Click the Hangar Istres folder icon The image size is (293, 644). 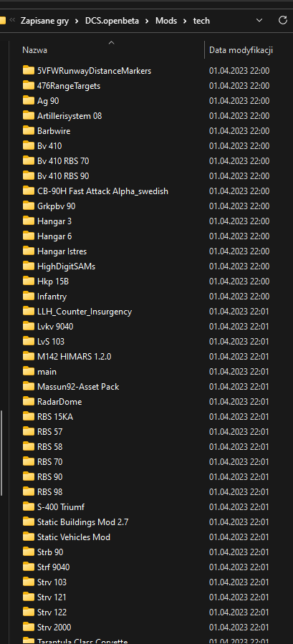[x=29, y=251]
